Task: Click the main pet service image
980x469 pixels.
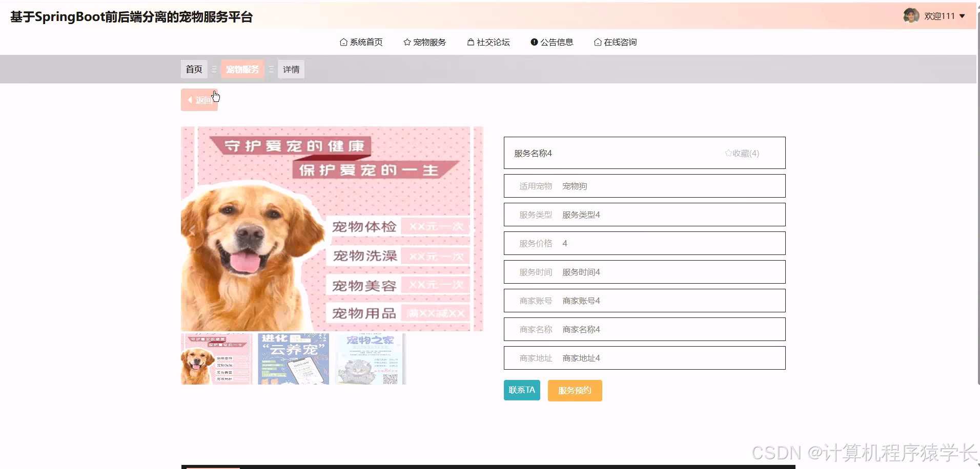Action: point(332,229)
